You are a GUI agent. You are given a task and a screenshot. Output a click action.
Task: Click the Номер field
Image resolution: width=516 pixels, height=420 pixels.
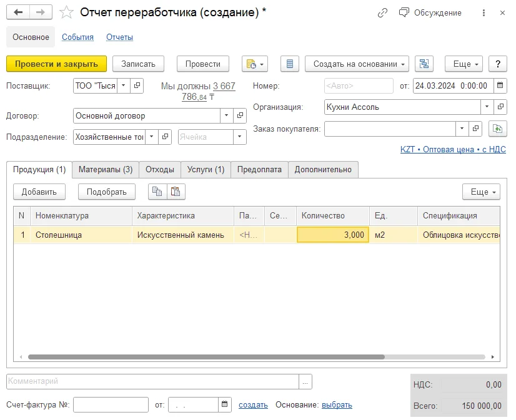pyautogui.click(x=359, y=85)
